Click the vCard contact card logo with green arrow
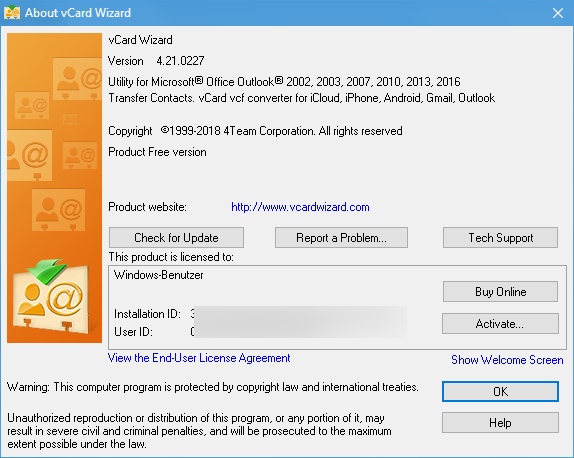 [x=51, y=297]
